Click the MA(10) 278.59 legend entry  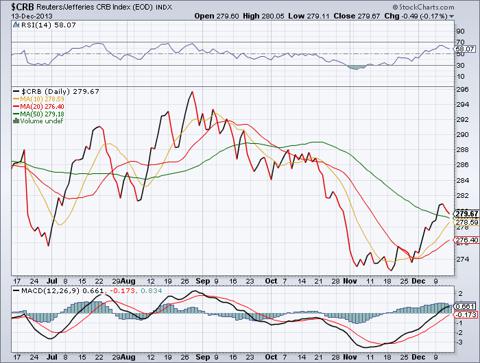pos(42,99)
